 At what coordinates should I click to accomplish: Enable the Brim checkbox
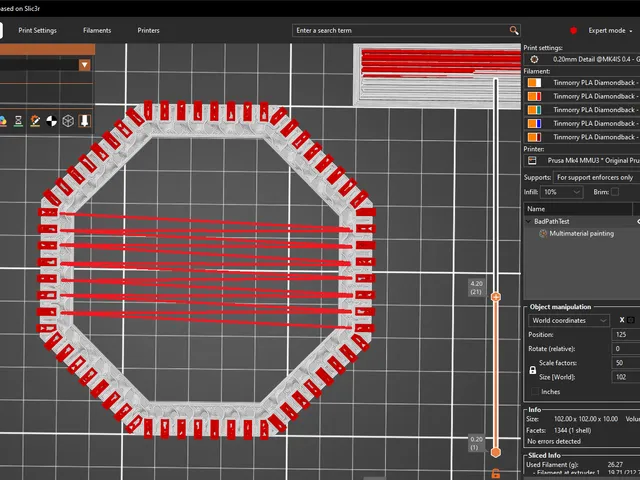pyautogui.click(x=615, y=192)
